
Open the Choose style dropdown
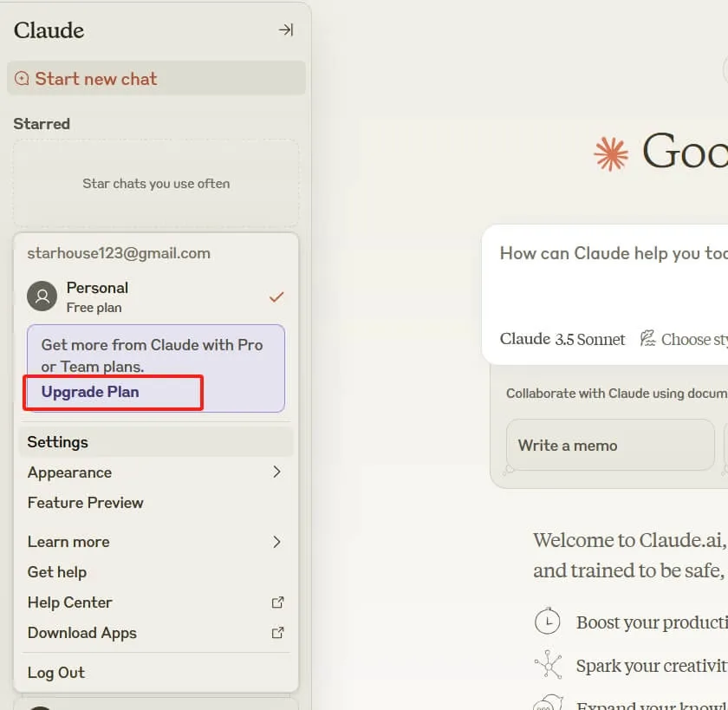pyautogui.click(x=684, y=339)
